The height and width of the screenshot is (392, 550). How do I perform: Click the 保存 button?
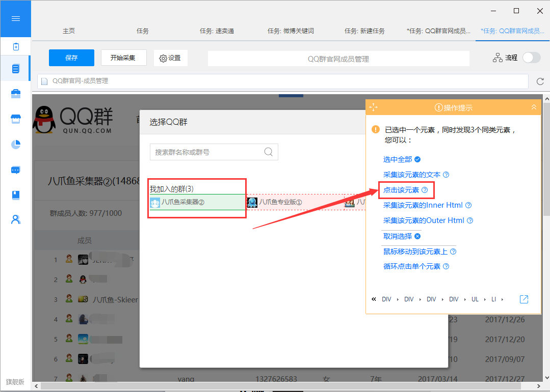[71, 58]
